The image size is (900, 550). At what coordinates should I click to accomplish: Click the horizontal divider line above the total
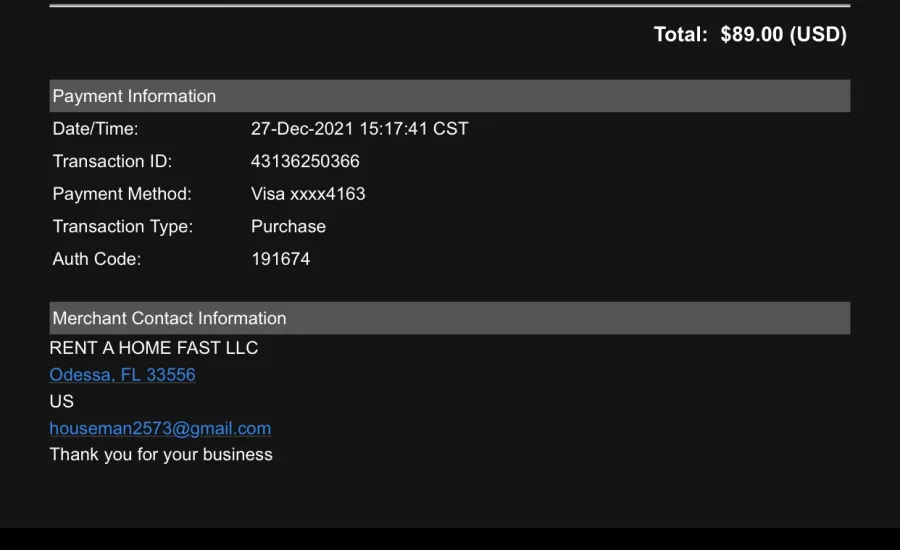[450, 6]
